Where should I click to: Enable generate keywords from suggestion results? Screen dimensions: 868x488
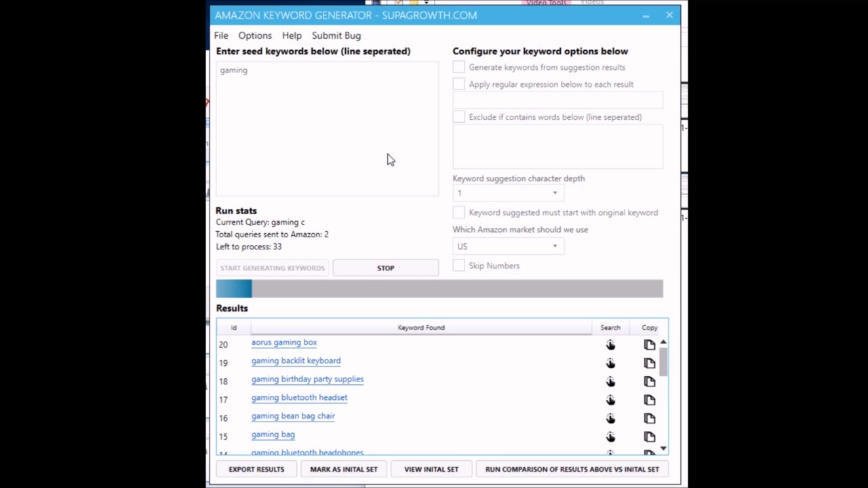coord(459,67)
